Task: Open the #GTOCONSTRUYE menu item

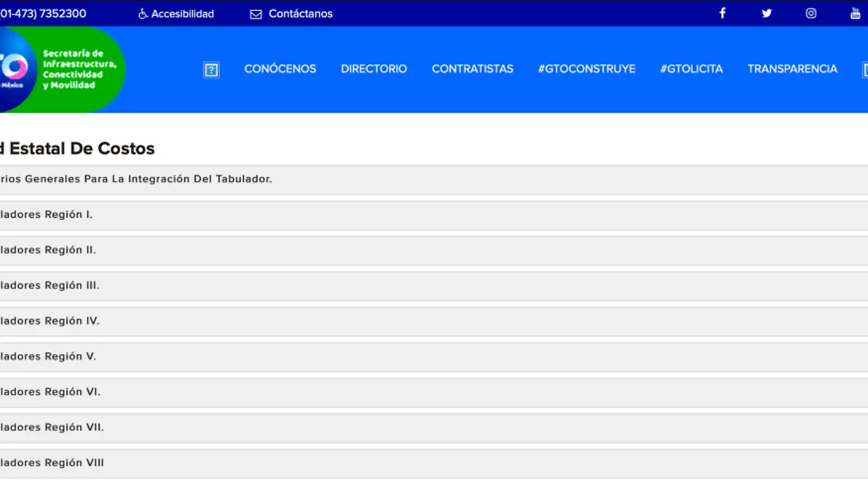Action: point(587,69)
